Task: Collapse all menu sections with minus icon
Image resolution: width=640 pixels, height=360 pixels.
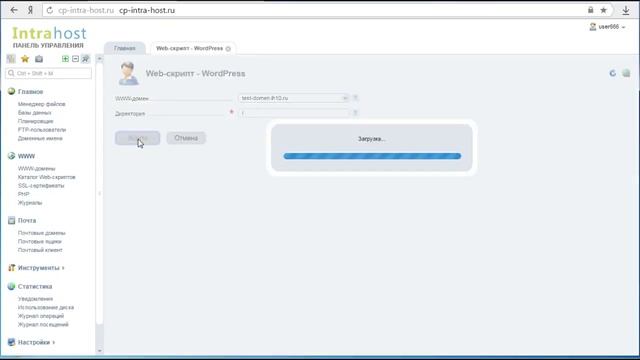Action: [x=75, y=59]
